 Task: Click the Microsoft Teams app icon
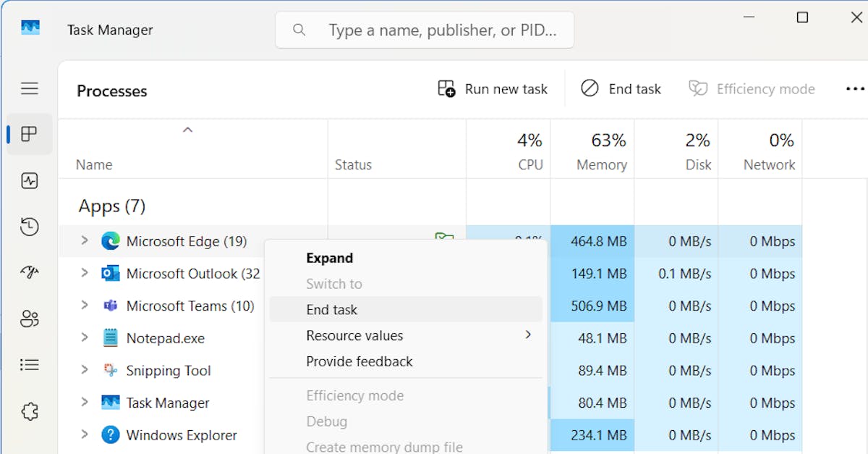pos(110,306)
